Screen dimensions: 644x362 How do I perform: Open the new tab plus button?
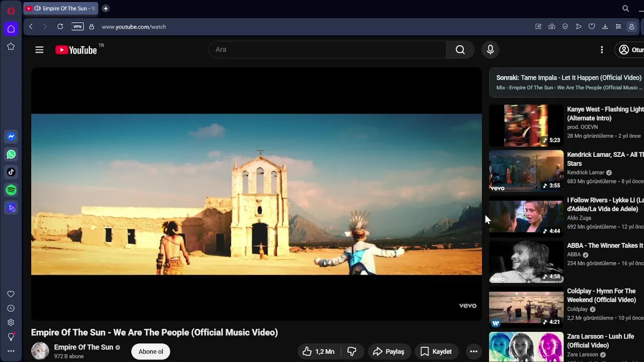[x=106, y=9]
